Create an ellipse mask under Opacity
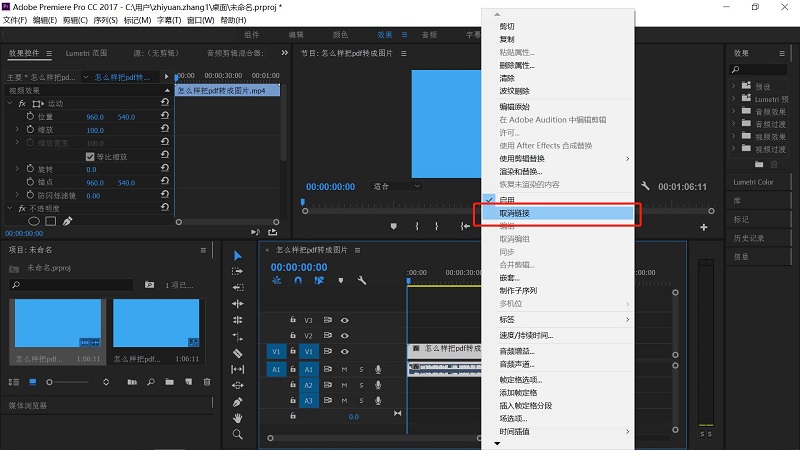The height and width of the screenshot is (450, 800). pyautogui.click(x=34, y=221)
